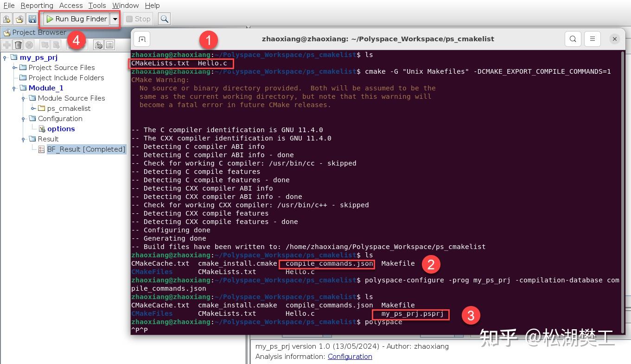Select BF_Result [Completed] in the tree
This screenshot has width=631, height=364.
point(86,149)
